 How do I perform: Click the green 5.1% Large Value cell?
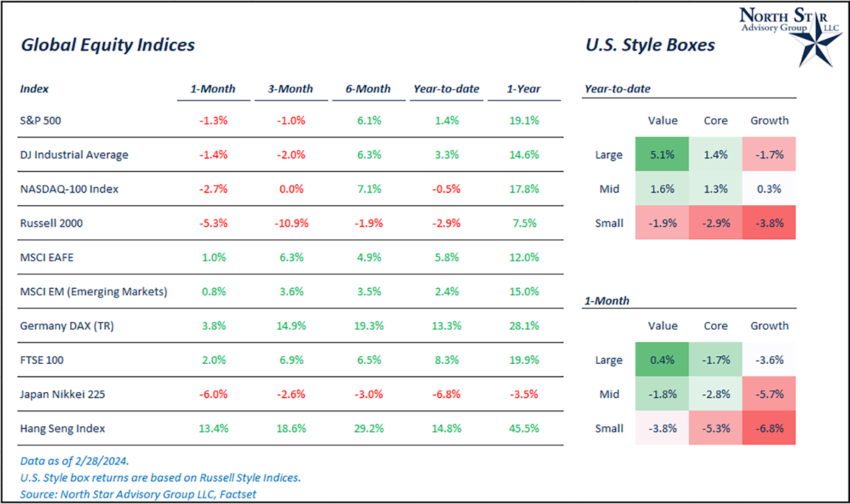point(662,154)
